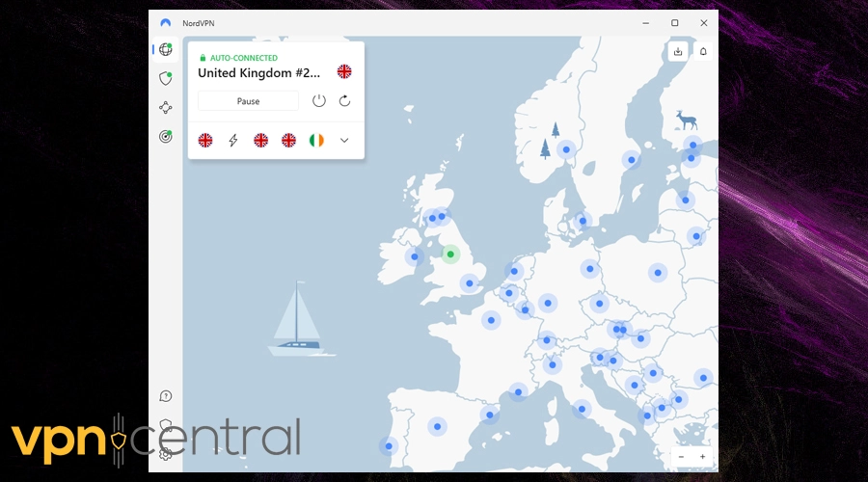Select the Madrid server marker in Spain
Viewport: 868px width, 482px height.
(437, 427)
